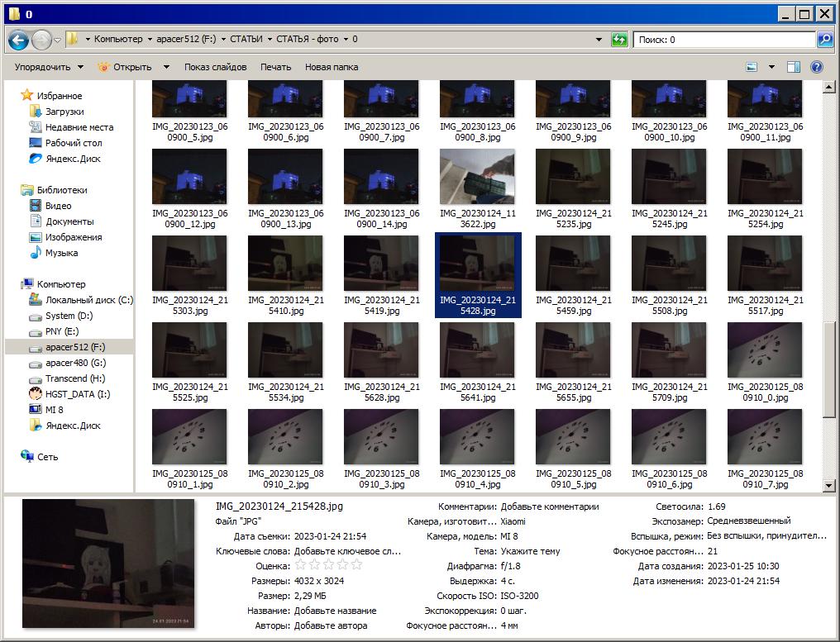Open the address bar history dropdown
The height and width of the screenshot is (642, 840).
[599, 40]
